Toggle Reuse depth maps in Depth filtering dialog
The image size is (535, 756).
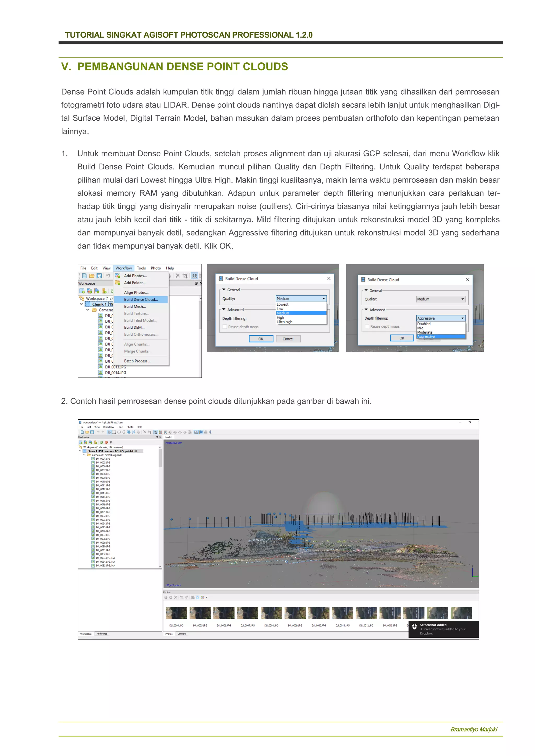pyautogui.click(x=367, y=326)
